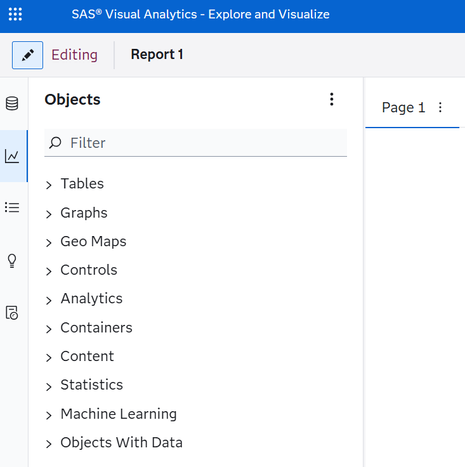Open Page 1 options menu

pyautogui.click(x=440, y=107)
